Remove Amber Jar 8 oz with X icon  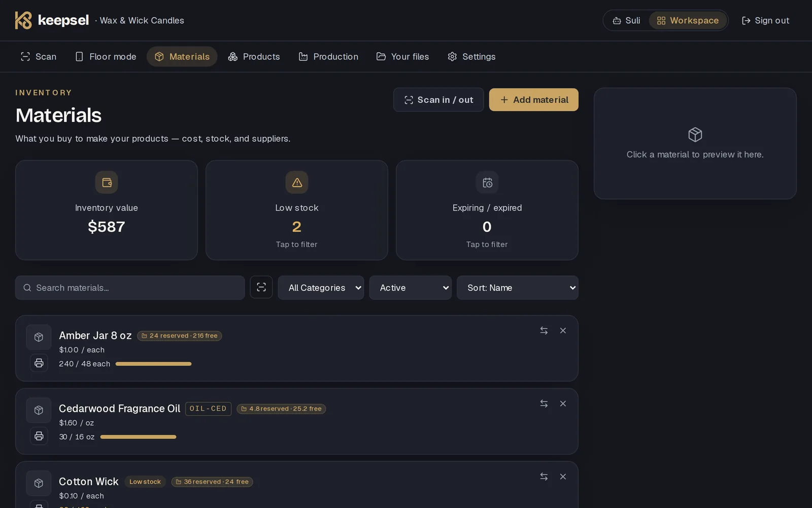tap(563, 331)
